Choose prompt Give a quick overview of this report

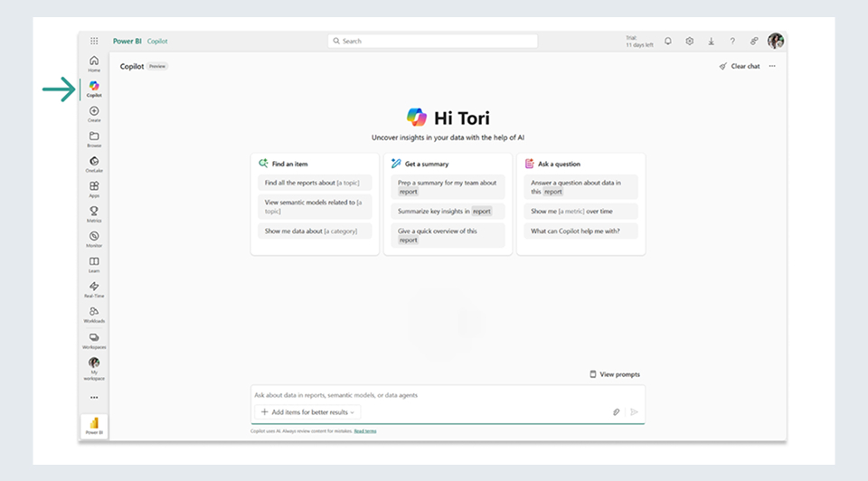pos(448,235)
